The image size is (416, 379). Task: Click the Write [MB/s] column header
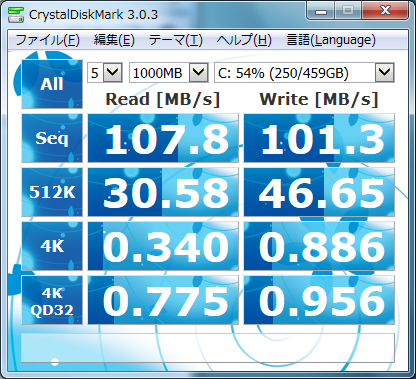coord(319,100)
